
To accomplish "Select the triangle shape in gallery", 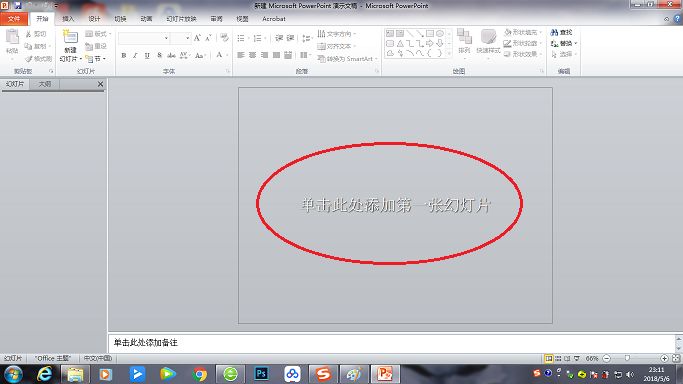I will pos(400,44).
